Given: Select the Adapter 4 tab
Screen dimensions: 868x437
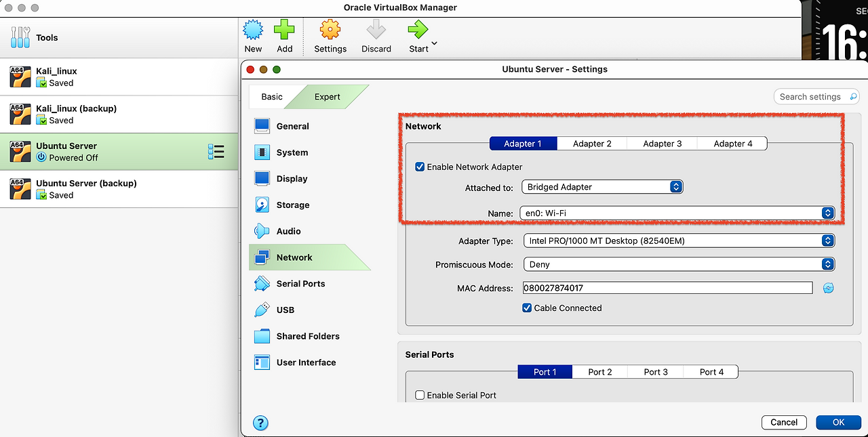Looking at the screenshot, I should (x=733, y=144).
